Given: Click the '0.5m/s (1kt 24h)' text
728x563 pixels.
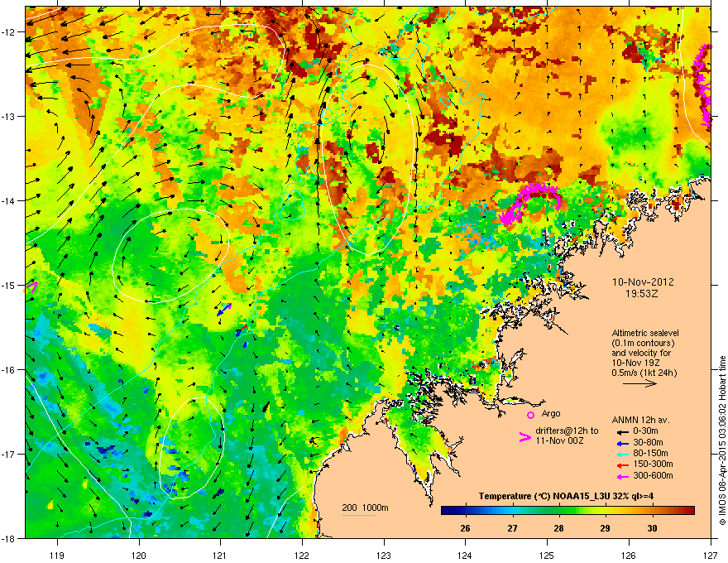Looking at the screenshot, I should [644, 373].
